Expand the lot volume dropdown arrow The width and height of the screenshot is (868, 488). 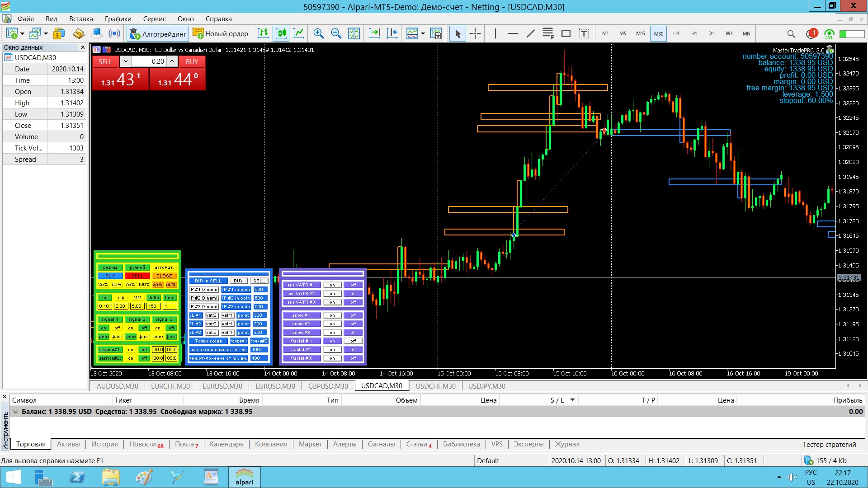point(126,61)
